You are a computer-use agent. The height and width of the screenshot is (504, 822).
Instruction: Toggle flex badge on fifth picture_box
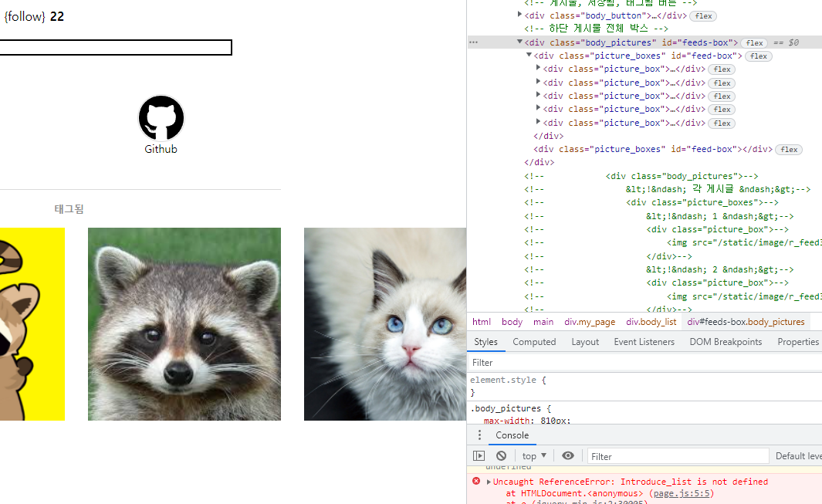(722, 123)
